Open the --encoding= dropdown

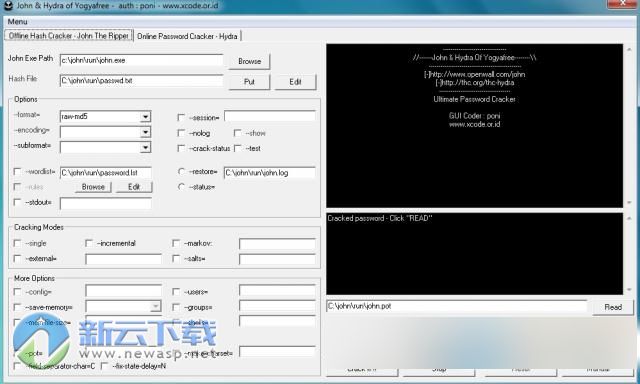tap(145, 132)
